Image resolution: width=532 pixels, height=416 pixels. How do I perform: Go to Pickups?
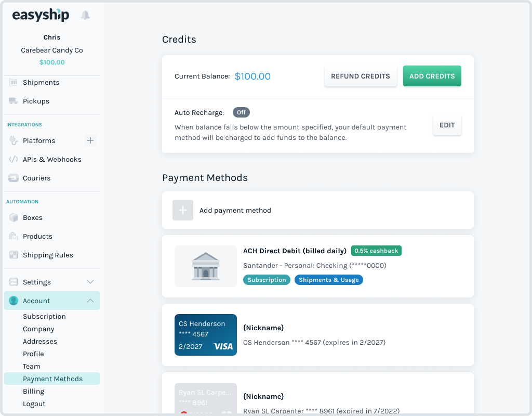pos(36,101)
